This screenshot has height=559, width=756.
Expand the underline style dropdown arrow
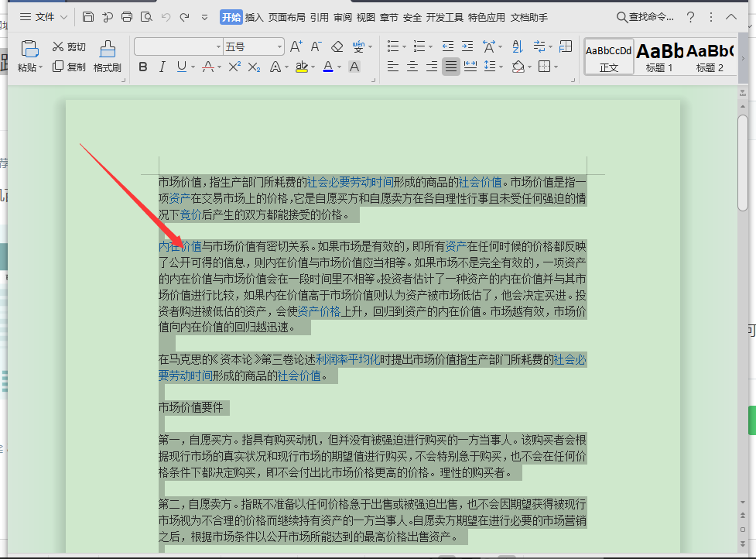[x=193, y=67]
